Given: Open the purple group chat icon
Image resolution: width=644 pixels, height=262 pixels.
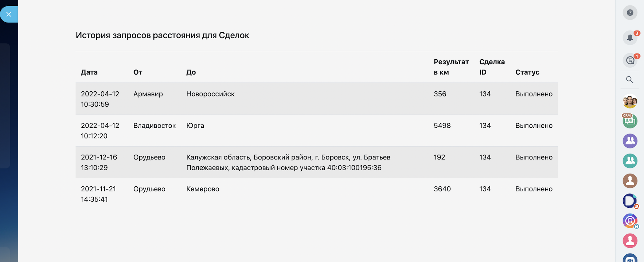Looking at the screenshot, I should [630, 141].
